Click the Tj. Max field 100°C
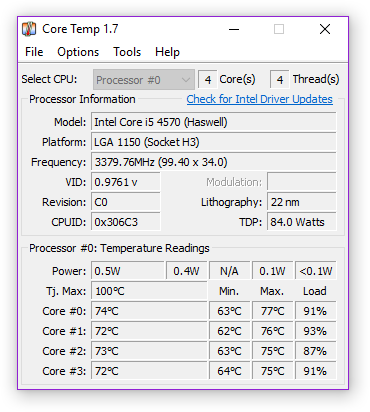370x412 pixels. (x=149, y=291)
